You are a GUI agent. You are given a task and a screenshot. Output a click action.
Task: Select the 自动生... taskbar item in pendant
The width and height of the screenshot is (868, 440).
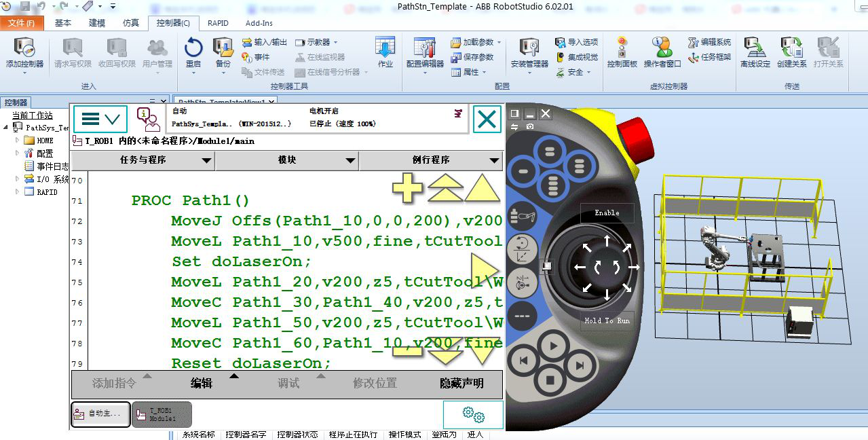[100, 414]
